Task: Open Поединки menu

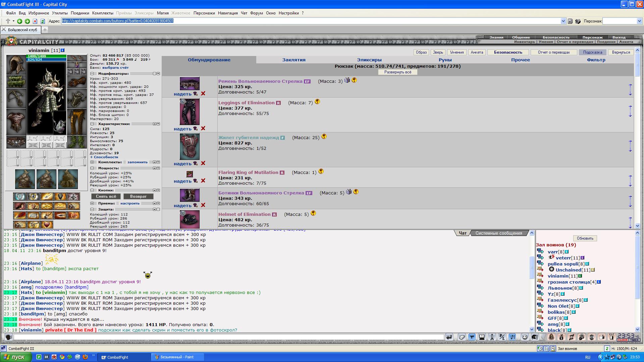Action: pos(80,13)
